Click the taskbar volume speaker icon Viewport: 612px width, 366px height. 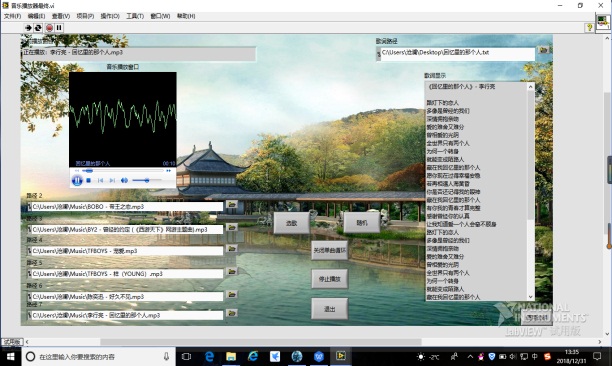point(513,356)
